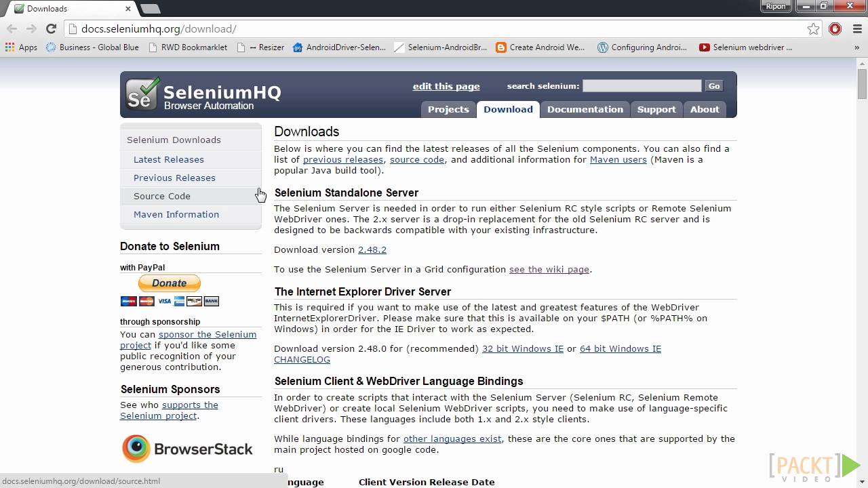This screenshot has width=868, height=488.
Task: Open the About tab
Action: [705, 109]
